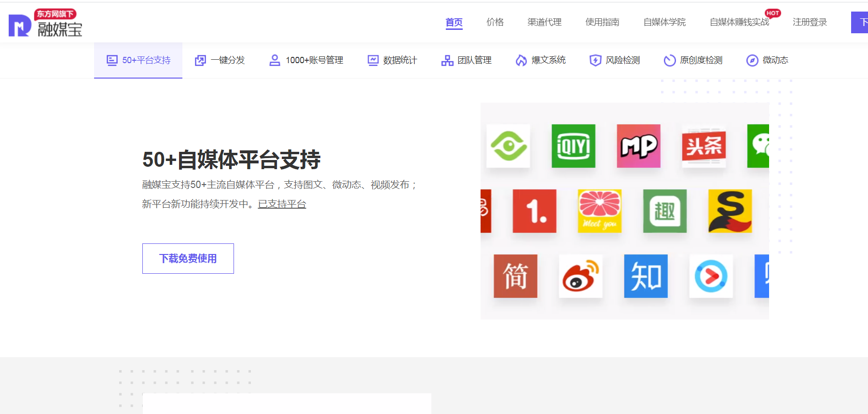The image size is (868, 414).
Task: Go to 价格 page
Action: (495, 22)
